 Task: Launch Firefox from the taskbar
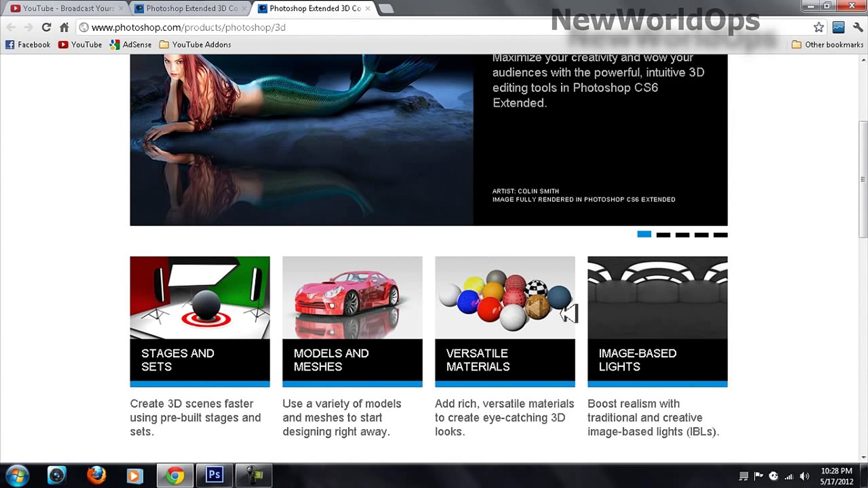click(96, 475)
